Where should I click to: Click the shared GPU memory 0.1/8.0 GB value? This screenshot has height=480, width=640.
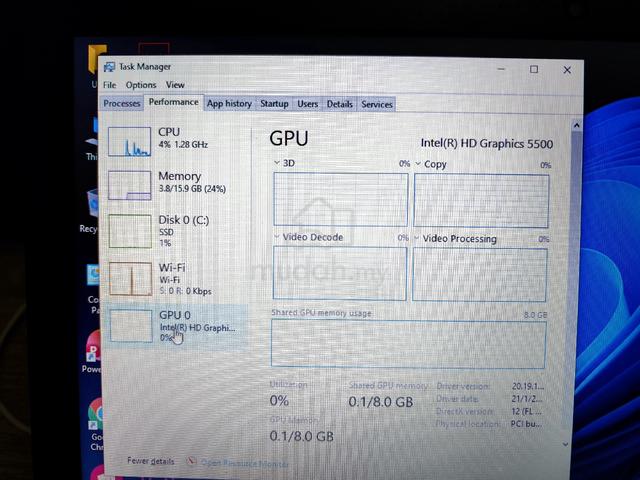[381, 402]
